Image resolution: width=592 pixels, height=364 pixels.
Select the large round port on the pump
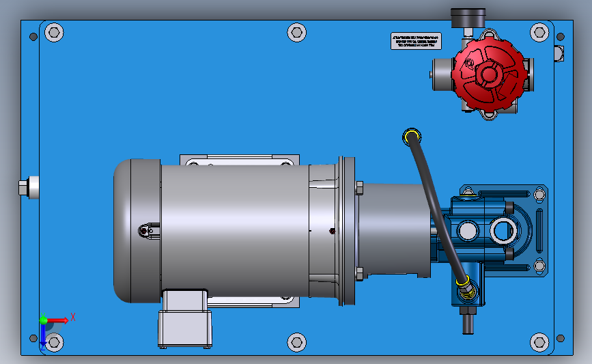pyautogui.click(x=503, y=231)
